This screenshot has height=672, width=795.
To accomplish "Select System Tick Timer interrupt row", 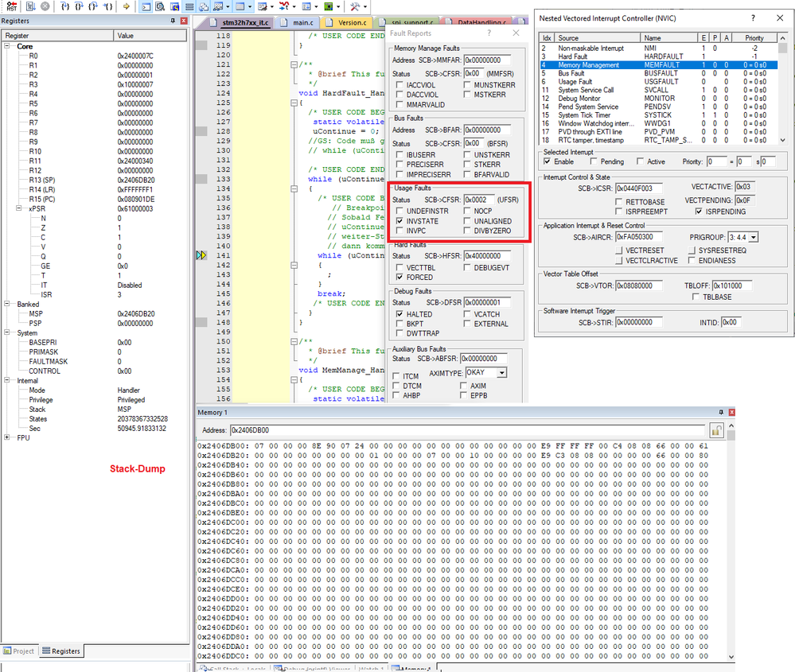I will point(658,115).
